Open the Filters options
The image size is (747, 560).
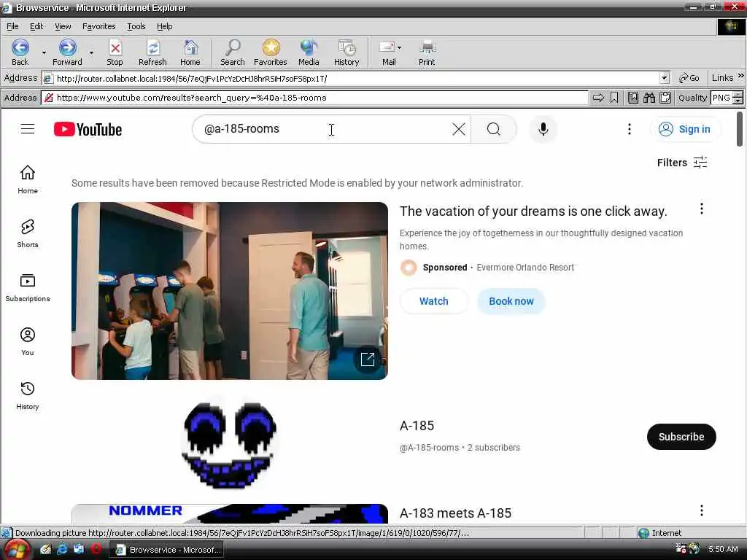click(682, 163)
